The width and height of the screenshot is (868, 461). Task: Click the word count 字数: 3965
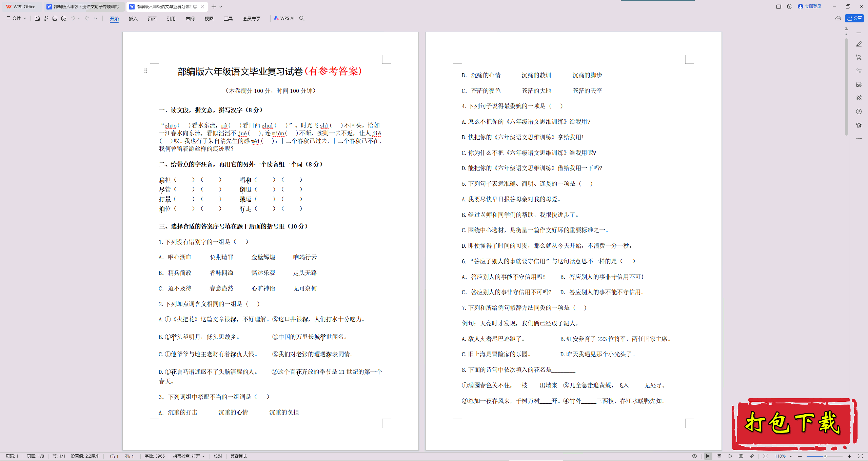[x=155, y=456]
